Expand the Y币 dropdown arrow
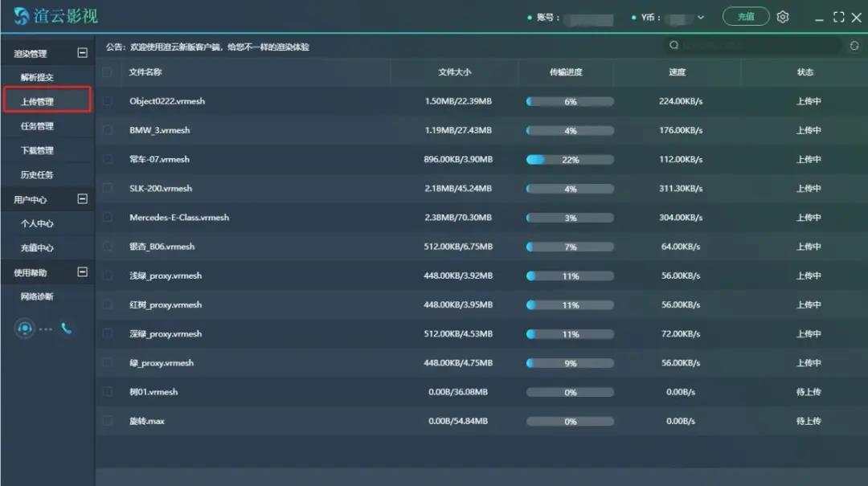 click(x=701, y=18)
